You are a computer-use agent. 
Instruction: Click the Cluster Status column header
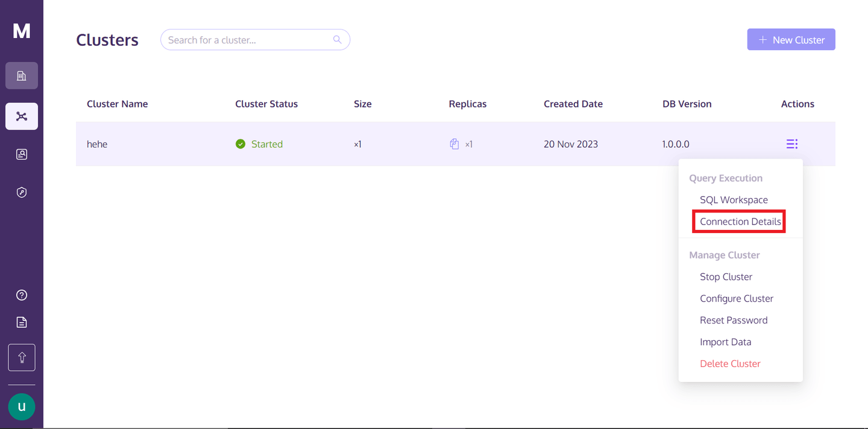(266, 104)
